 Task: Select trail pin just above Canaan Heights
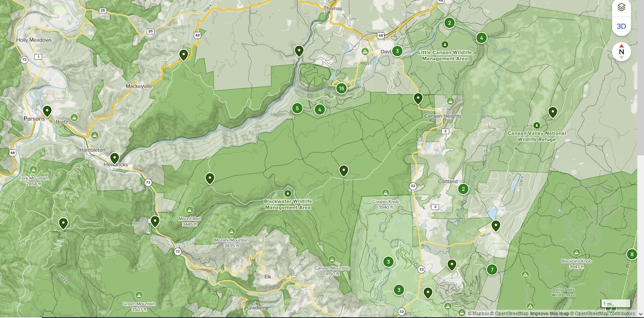tap(418, 98)
